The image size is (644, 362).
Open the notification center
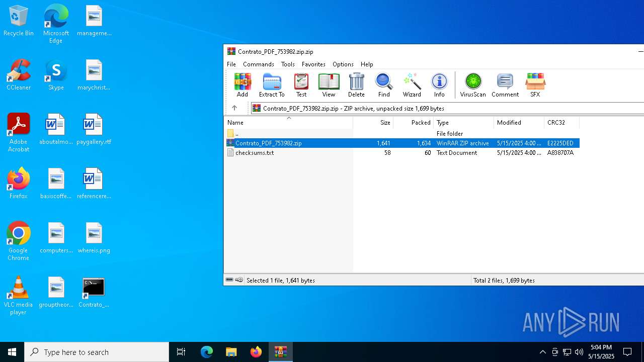[x=627, y=352]
